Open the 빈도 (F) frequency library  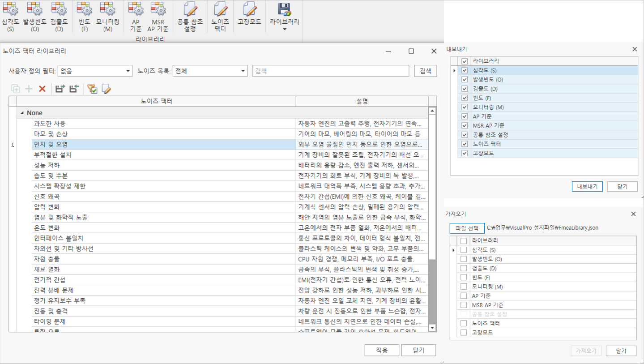[85, 17]
